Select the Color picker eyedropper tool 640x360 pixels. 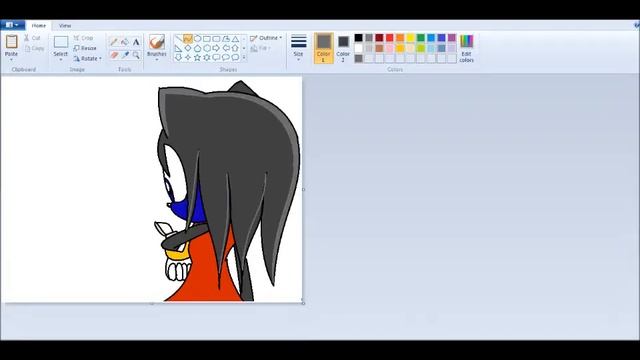[x=125, y=55]
